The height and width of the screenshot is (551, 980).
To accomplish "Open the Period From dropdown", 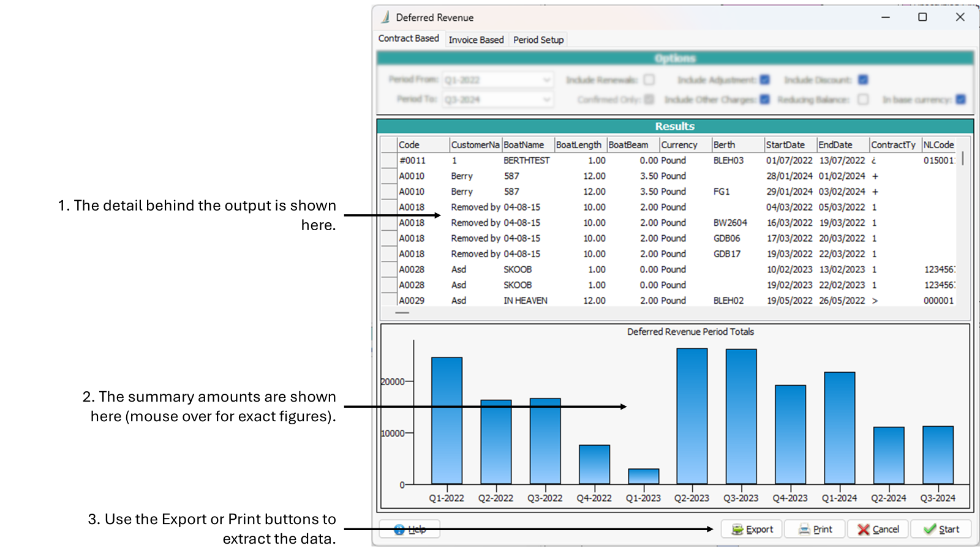I will pos(546,80).
